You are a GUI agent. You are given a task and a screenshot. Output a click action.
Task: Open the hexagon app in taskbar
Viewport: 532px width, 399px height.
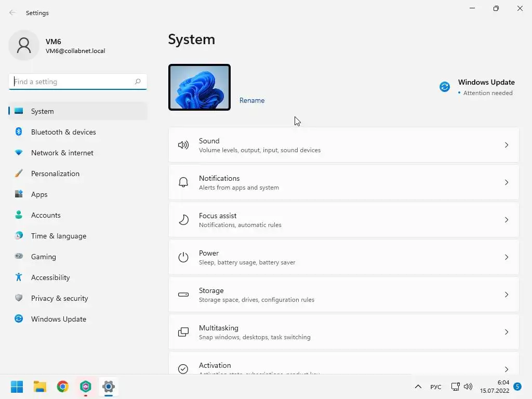86,387
